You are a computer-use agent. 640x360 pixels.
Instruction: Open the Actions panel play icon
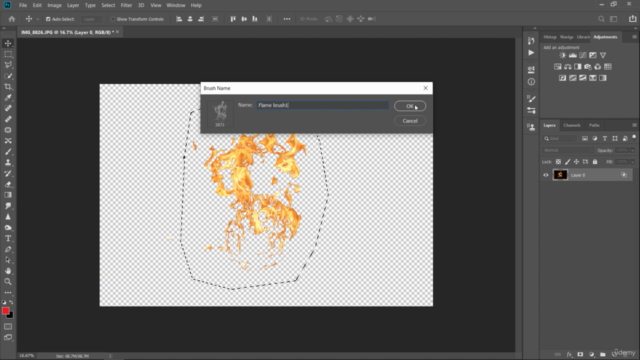(531, 53)
